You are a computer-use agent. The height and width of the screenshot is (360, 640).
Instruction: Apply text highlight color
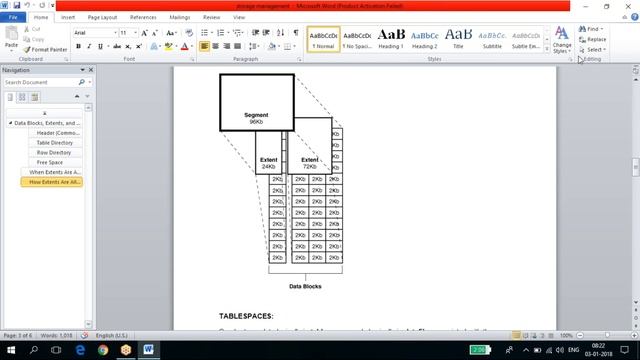pyautogui.click(x=168, y=47)
